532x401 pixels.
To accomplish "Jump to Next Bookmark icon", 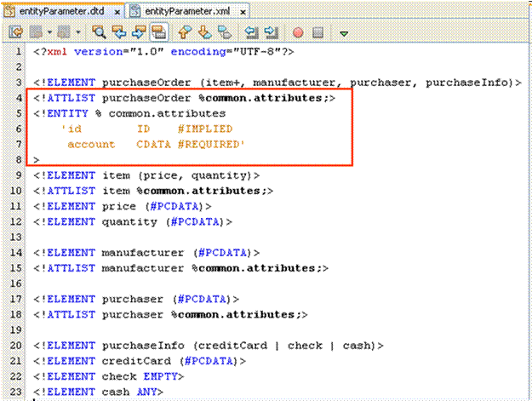I will (204, 32).
